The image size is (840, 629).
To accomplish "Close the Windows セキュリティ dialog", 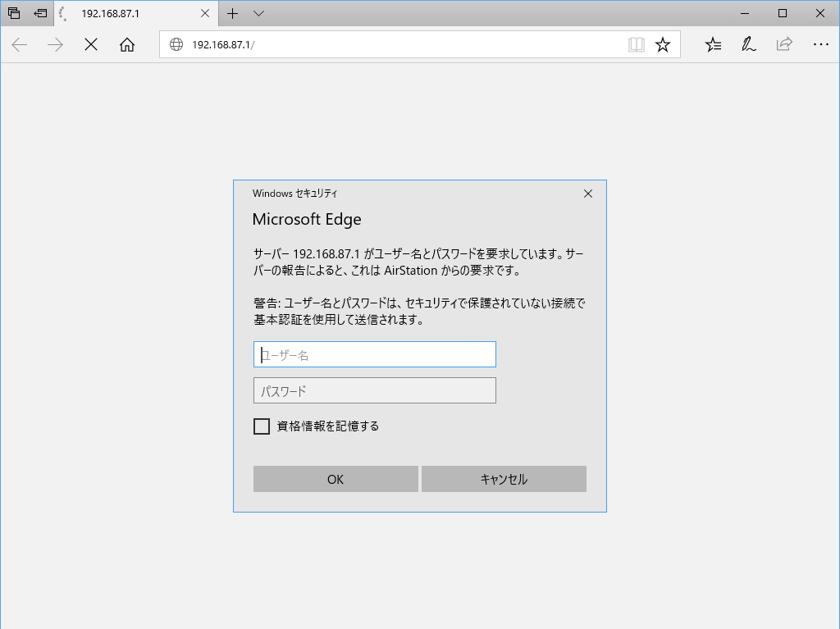I will (588, 194).
